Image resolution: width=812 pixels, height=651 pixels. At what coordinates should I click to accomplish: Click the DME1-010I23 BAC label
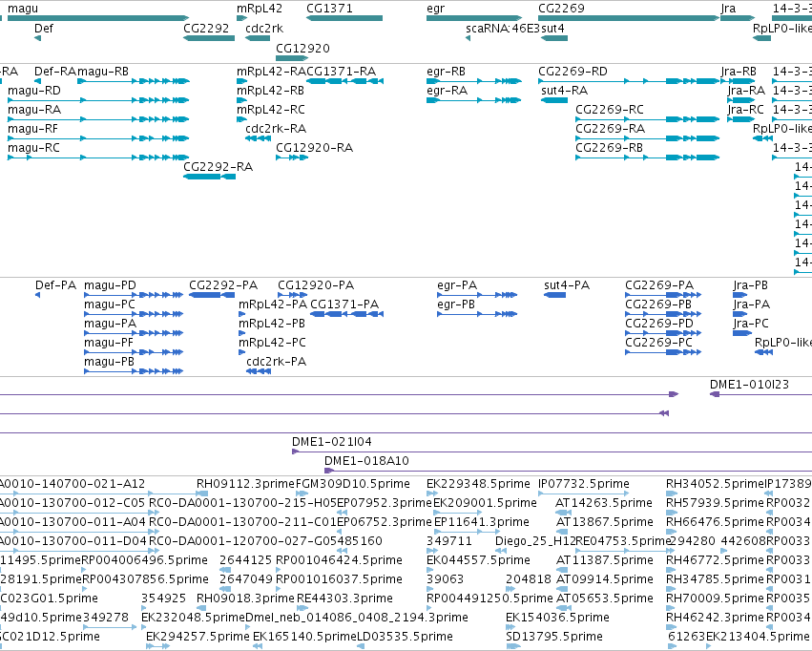749,385
